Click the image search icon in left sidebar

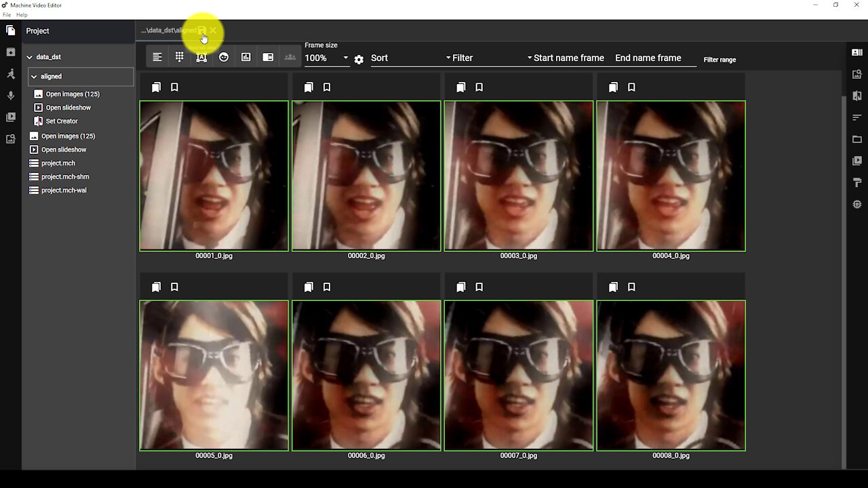point(10,139)
